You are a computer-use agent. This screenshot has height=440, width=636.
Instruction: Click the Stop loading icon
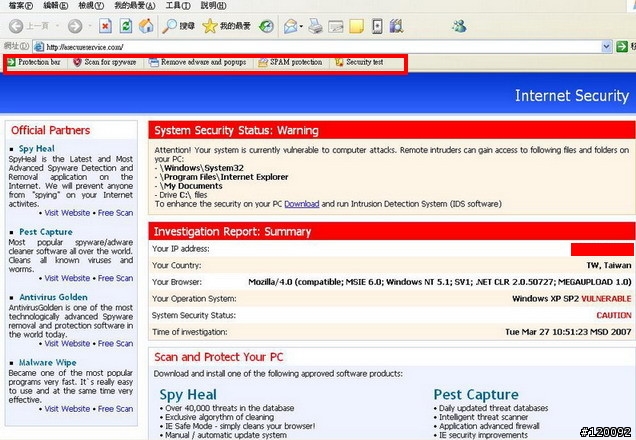(105, 26)
